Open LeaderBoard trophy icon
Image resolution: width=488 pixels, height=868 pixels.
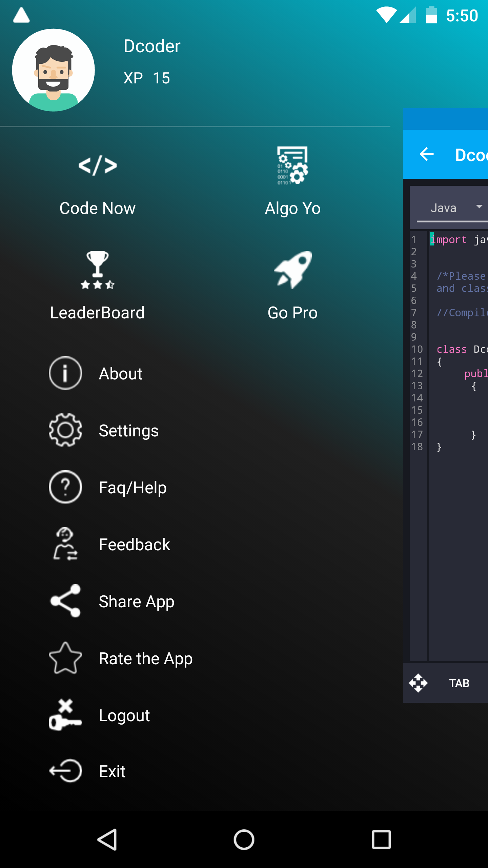pyautogui.click(x=98, y=270)
